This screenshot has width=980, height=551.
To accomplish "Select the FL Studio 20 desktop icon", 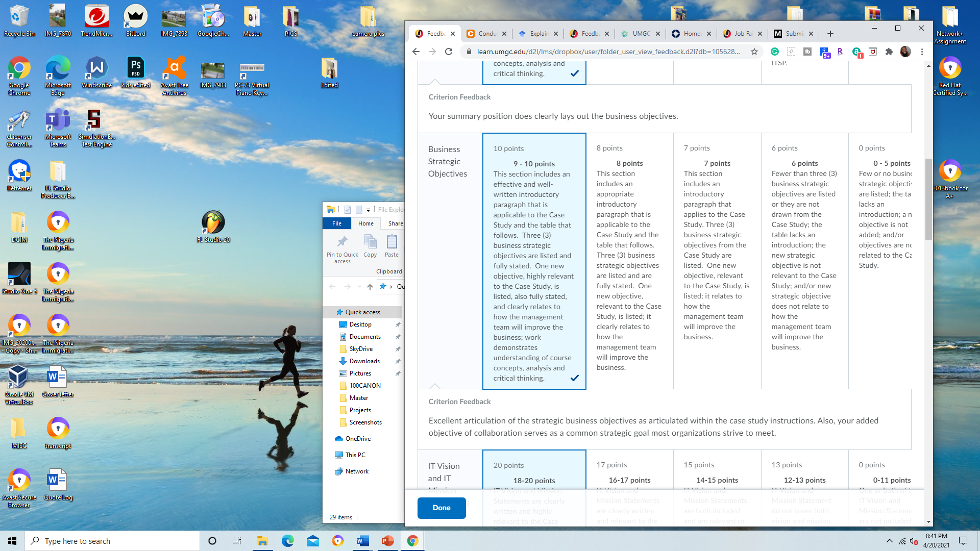I will tap(213, 227).
